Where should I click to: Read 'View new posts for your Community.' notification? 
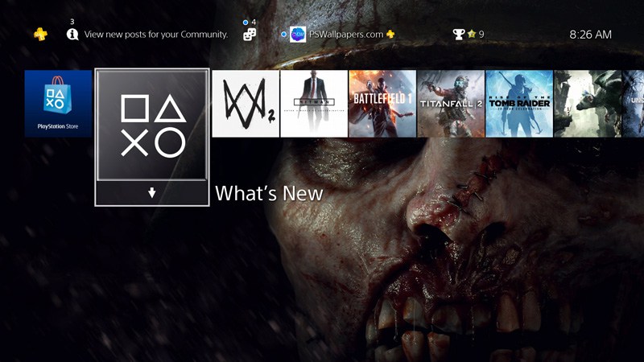click(x=156, y=35)
